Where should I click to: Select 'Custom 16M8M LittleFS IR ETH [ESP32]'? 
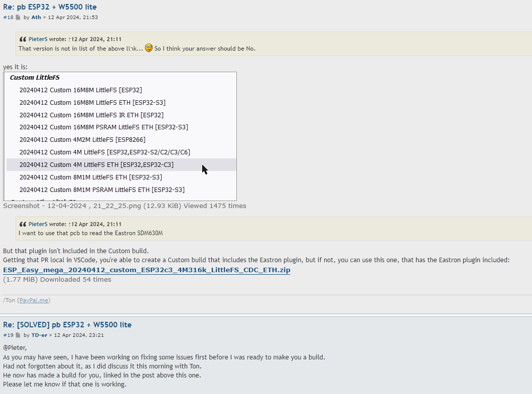pos(92,115)
